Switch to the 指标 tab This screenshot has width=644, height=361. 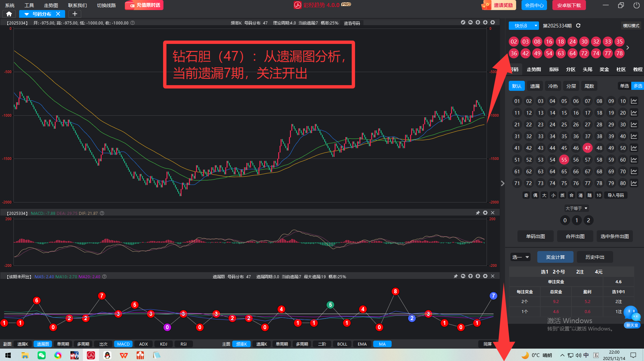pos(554,69)
